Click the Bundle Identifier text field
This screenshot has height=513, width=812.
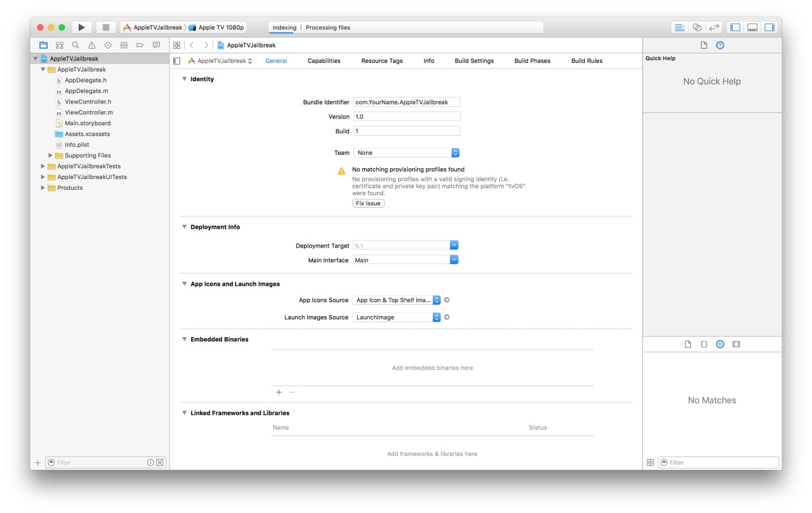(406, 102)
